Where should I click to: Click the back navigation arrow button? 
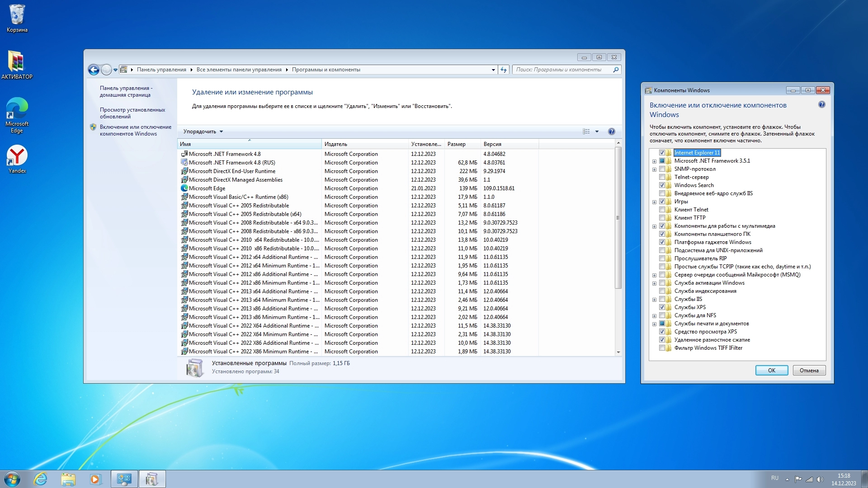point(94,70)
